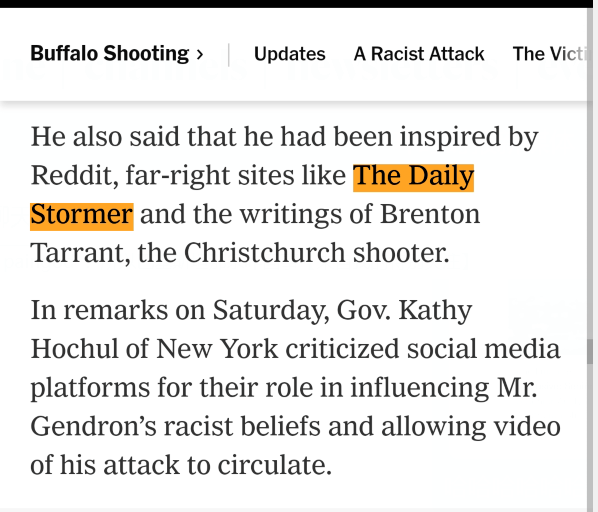Image resolution: width=598 pixels, height=512 pixels.
Task: Select the partially hidden The Victims tab
Action: click(550, 54)
